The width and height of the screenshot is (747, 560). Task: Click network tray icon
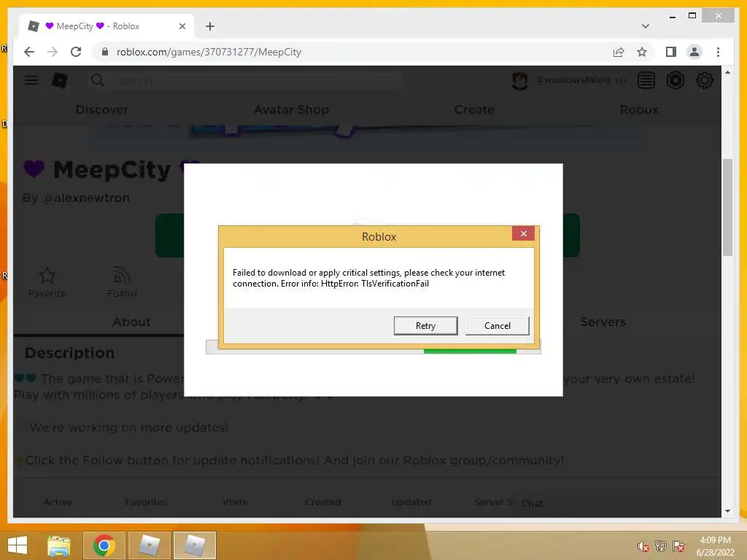click(661, 546)
